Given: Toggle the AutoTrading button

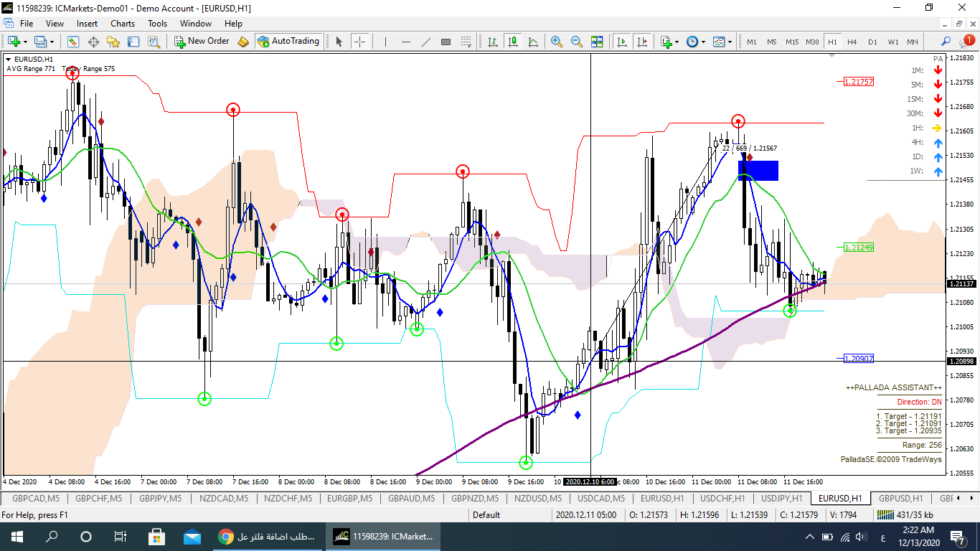Looking at the screenshot, I should pos(288,42).
